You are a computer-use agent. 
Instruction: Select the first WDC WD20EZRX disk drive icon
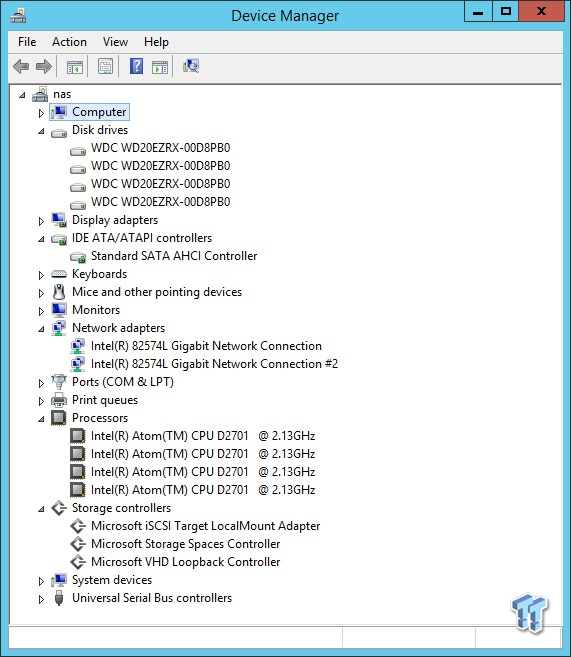coord(78,150)
